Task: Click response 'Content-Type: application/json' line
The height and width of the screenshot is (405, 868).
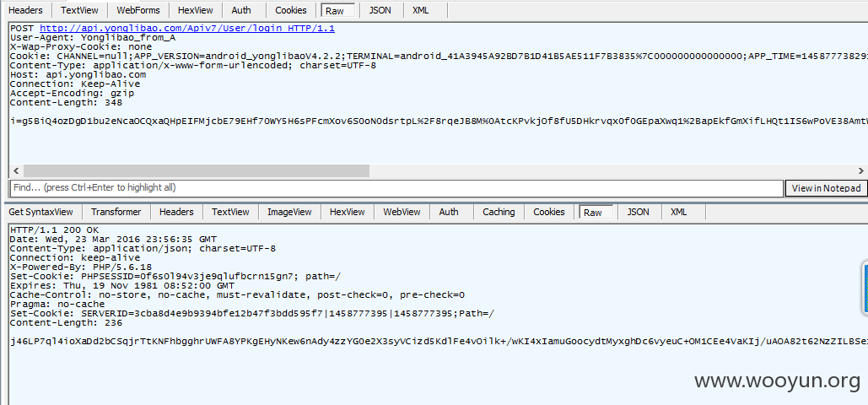Action: click(143, 249)
